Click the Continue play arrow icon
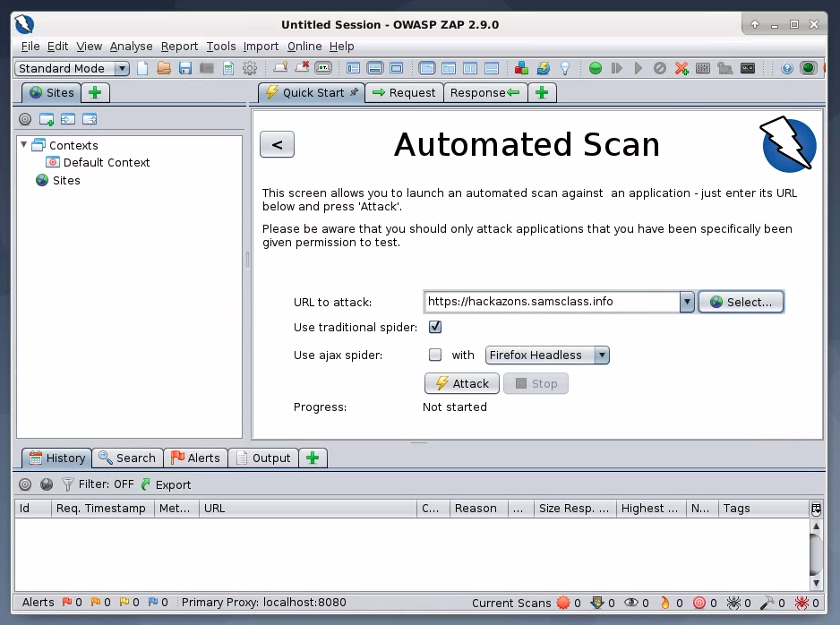Viewport: 840px width, 625px height. 638,68
